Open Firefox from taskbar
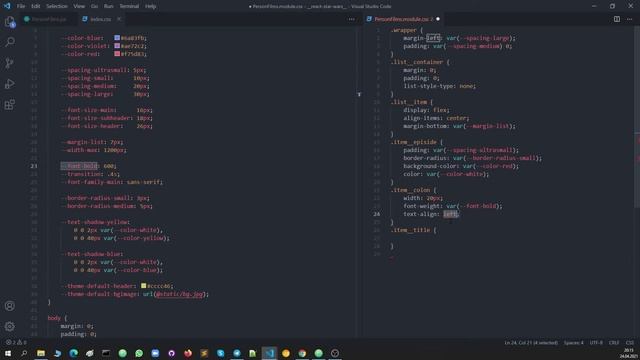640x360 pixels. point(188,353)
